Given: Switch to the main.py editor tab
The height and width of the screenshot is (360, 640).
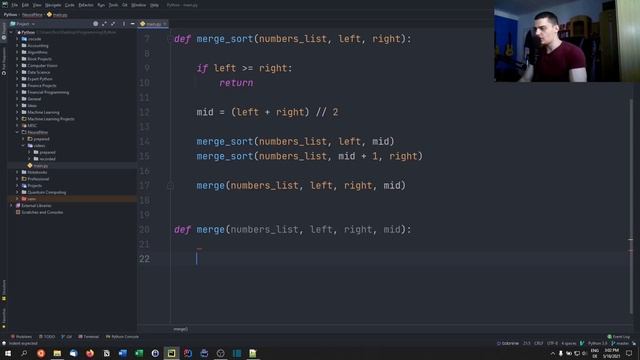Looking at the screenshot, I should tap(153, 24).
